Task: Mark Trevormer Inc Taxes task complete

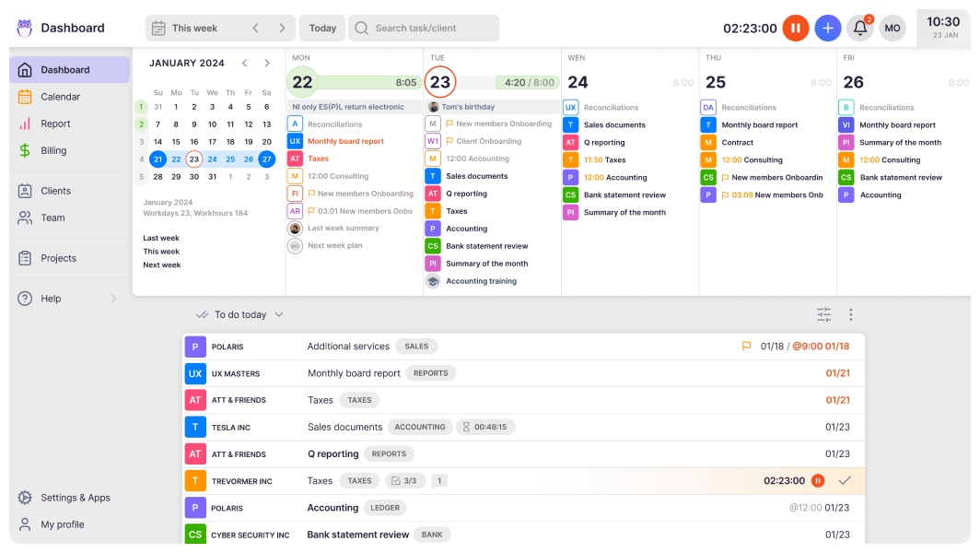Action: [x=845, y=480]
